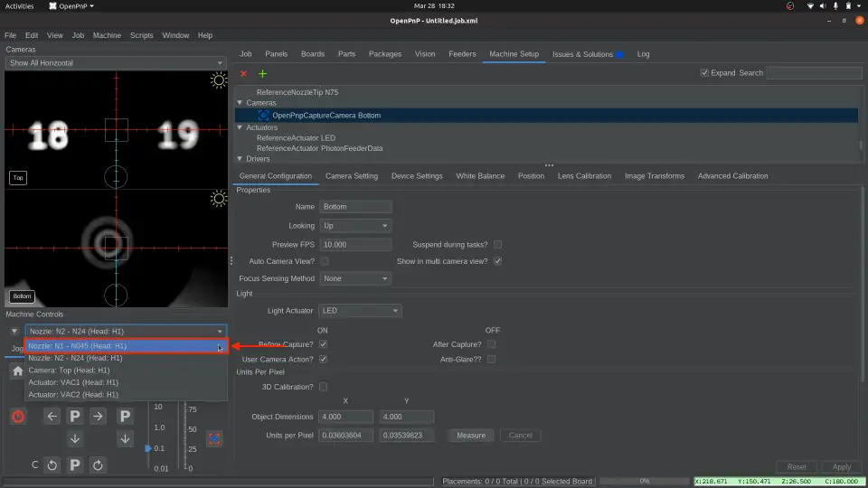Open the Light Actuator dropdown
This screenshot has width=868, height=488.
[x=360, y=311]
